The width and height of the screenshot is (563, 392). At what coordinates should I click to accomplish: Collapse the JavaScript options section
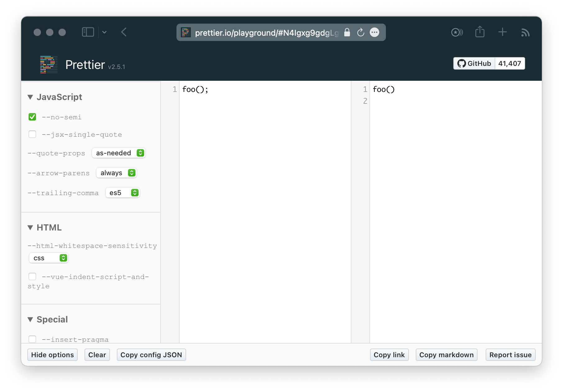30,97
